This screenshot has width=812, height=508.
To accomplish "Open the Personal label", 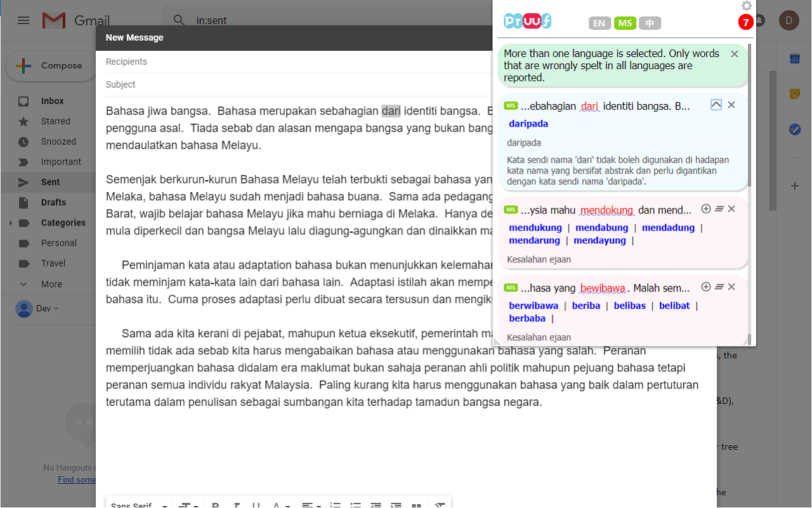I will point(59,243).
